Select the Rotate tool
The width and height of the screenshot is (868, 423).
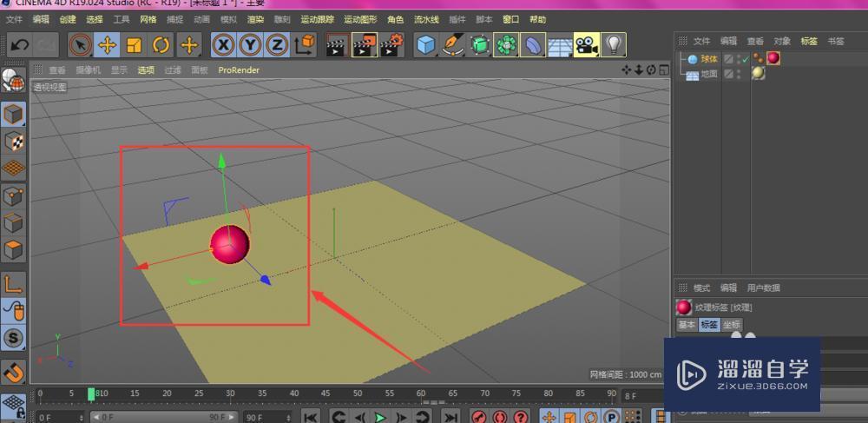point(161,44)
